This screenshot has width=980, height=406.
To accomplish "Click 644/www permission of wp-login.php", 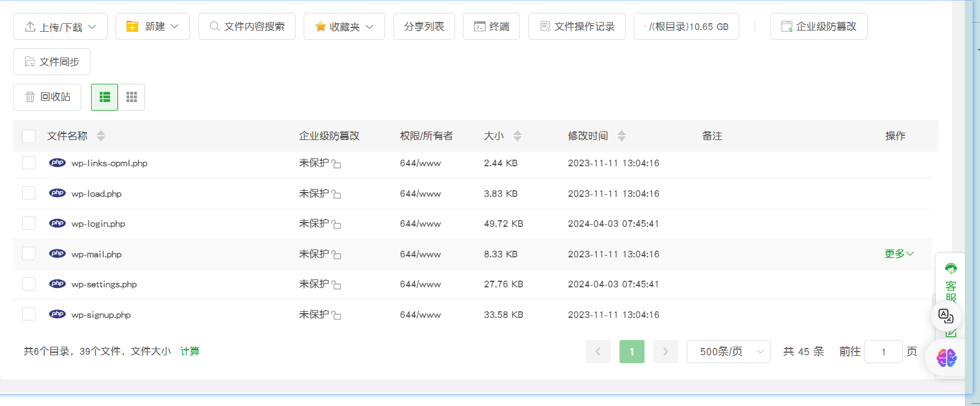I will 420,224.
